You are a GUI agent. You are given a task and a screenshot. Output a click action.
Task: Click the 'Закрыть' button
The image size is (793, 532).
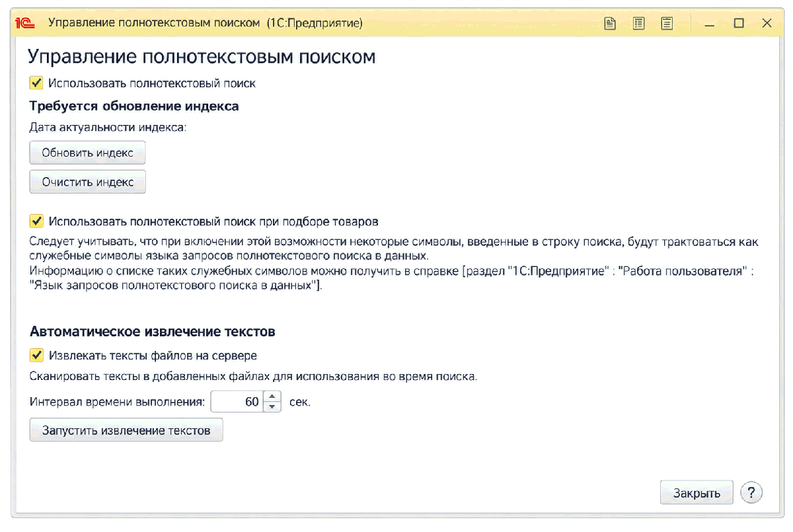[697, 493]
